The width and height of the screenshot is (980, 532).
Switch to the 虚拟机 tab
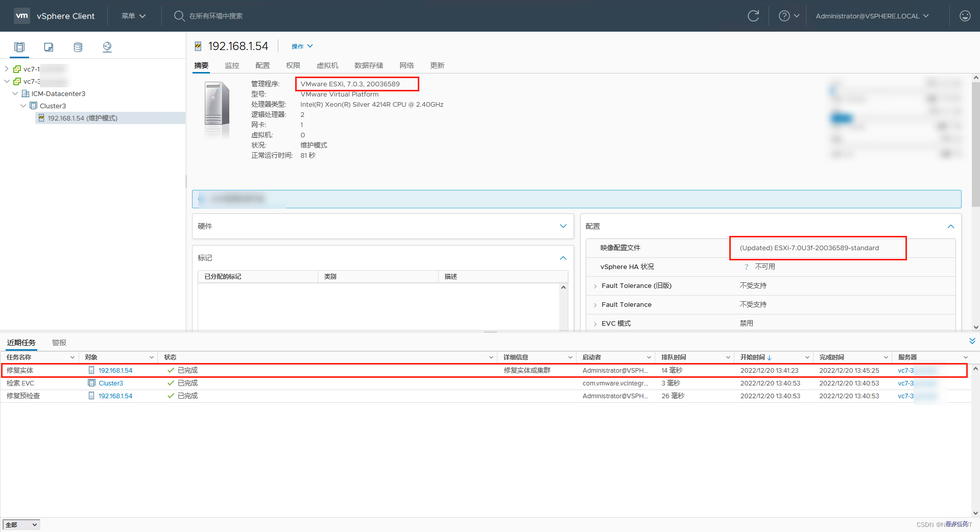click(327, 65)
